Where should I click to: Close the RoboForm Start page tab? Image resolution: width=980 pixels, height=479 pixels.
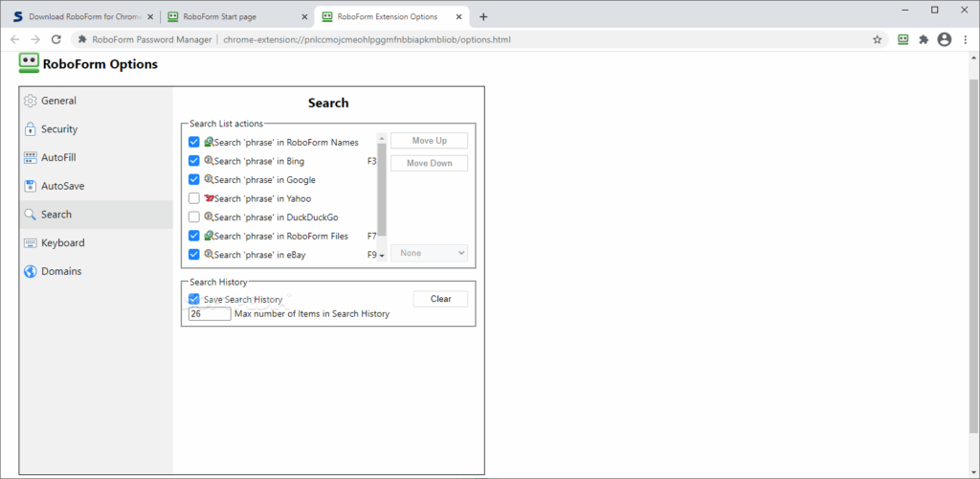[x=303, y=17]
